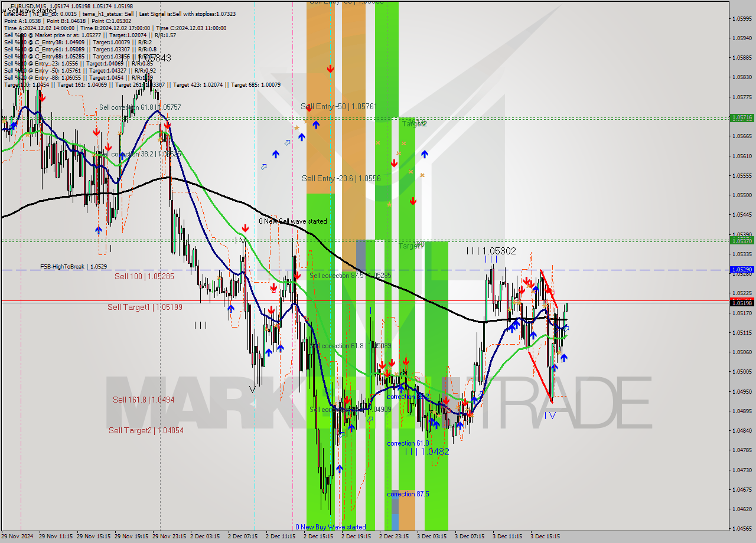Select the 'Sell Entry -50 | 1.05761' label
The image size is (756, 543).
point(338,106)
